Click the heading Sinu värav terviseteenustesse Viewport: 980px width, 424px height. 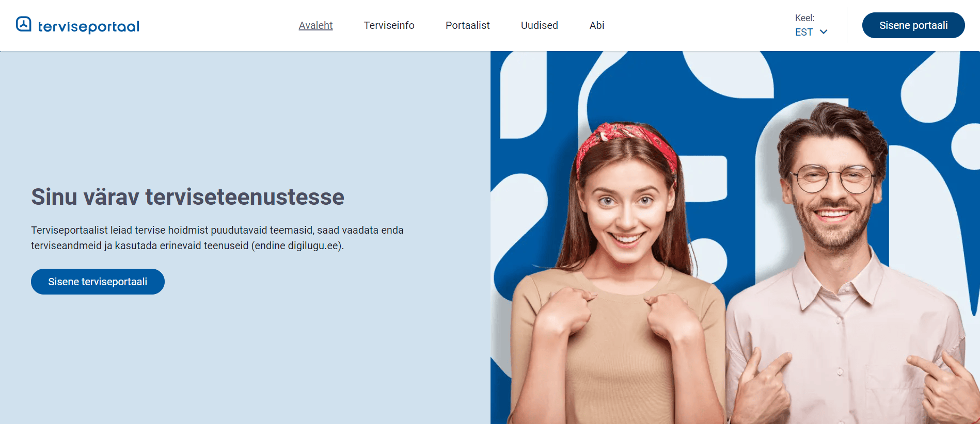click(187, 197)
